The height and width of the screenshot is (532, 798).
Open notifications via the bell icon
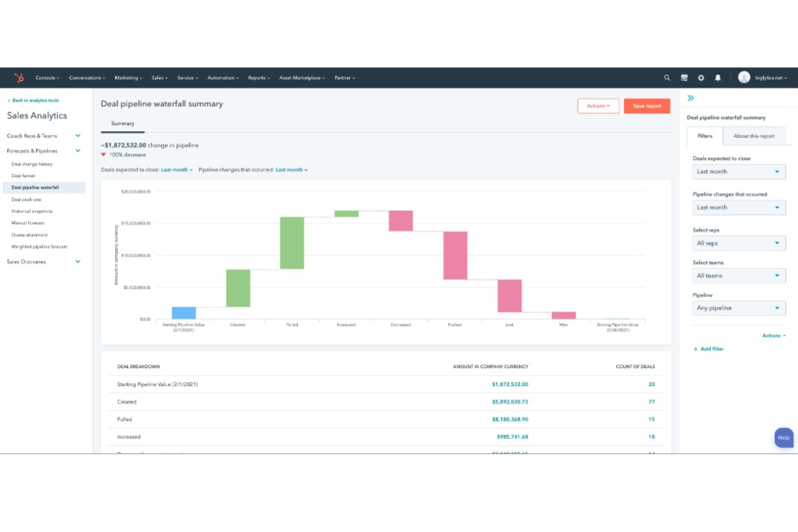(x=717, y=78)
